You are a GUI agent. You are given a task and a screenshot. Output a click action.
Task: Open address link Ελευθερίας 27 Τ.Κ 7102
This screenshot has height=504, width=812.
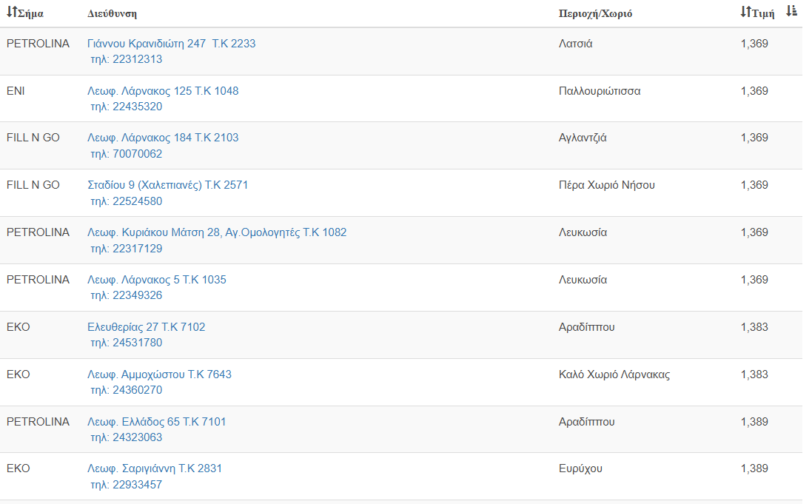tap(147, 327)
